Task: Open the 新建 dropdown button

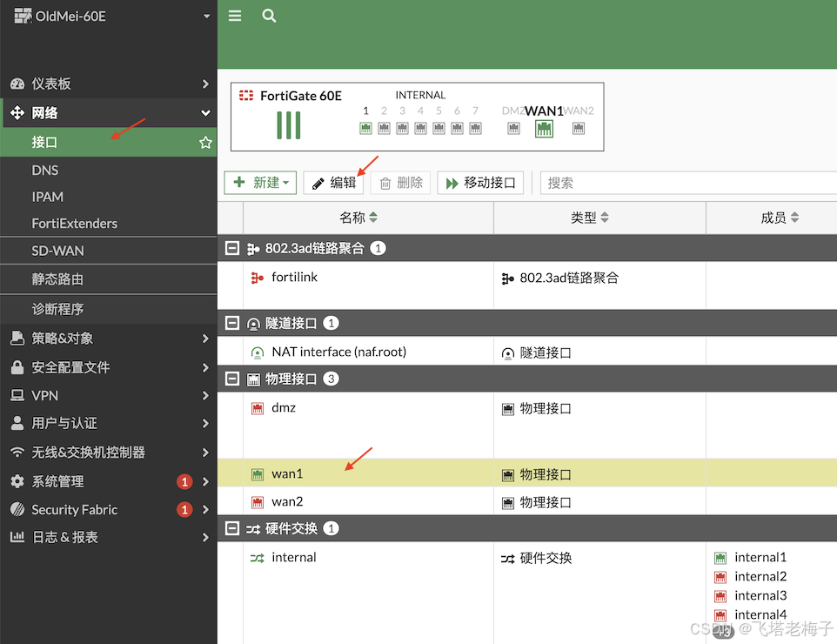Action: click(x=260, y=183)
